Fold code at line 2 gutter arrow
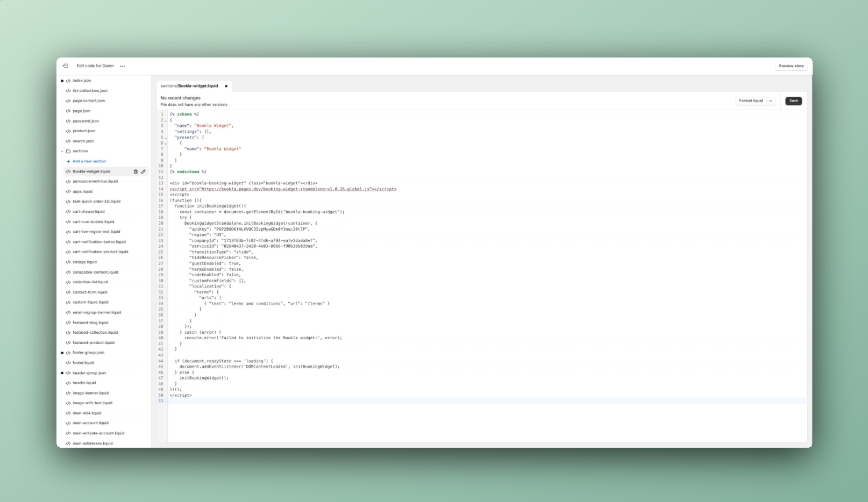Image resolution: width=868 pixels, height=502 pixels. click(166, 120)
